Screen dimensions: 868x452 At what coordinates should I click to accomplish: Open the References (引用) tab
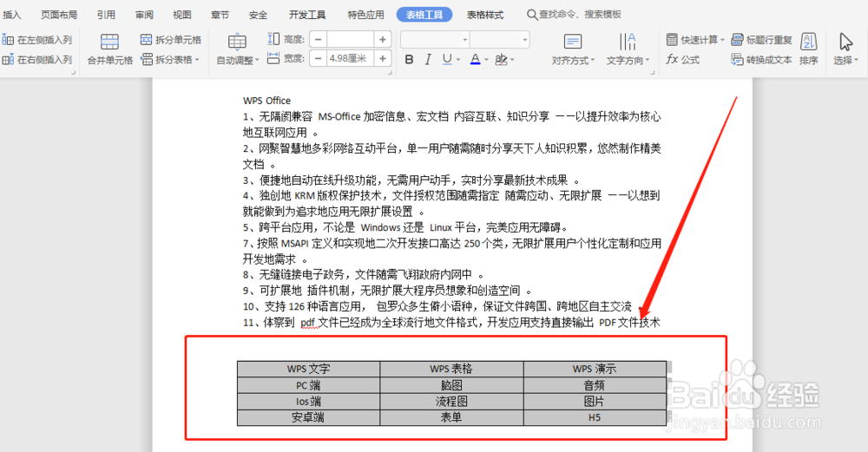[106, 15]
